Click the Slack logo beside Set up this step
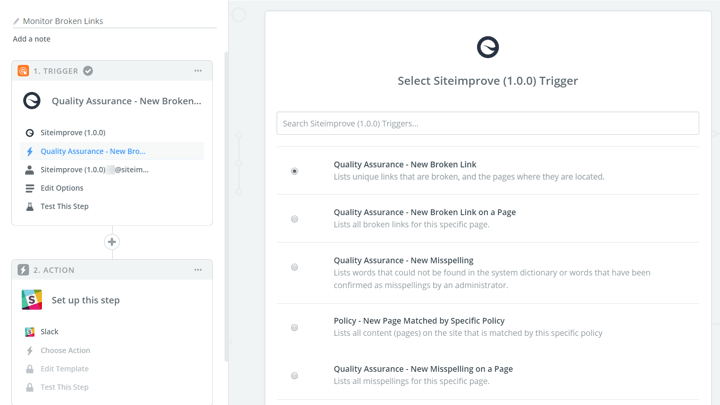This screenshot has width=720, height=405. pyautogui.click(x=32, y=300)
